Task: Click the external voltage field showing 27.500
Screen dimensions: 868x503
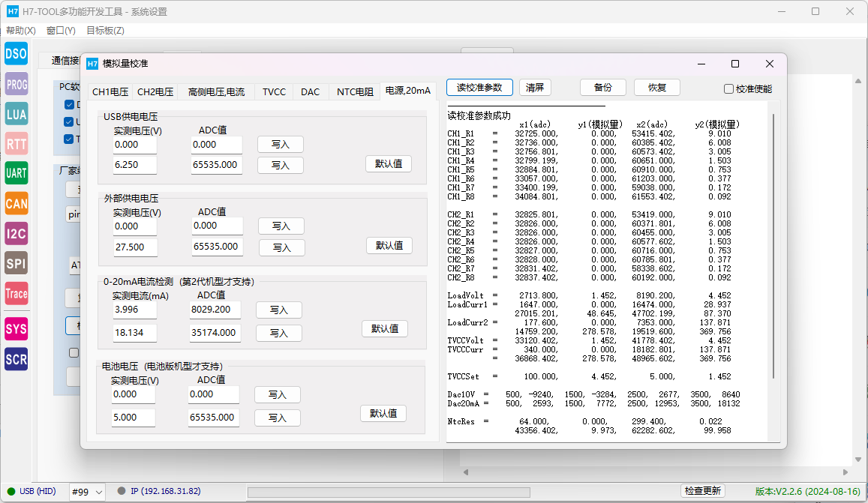Action: click(x=135, y=247)
